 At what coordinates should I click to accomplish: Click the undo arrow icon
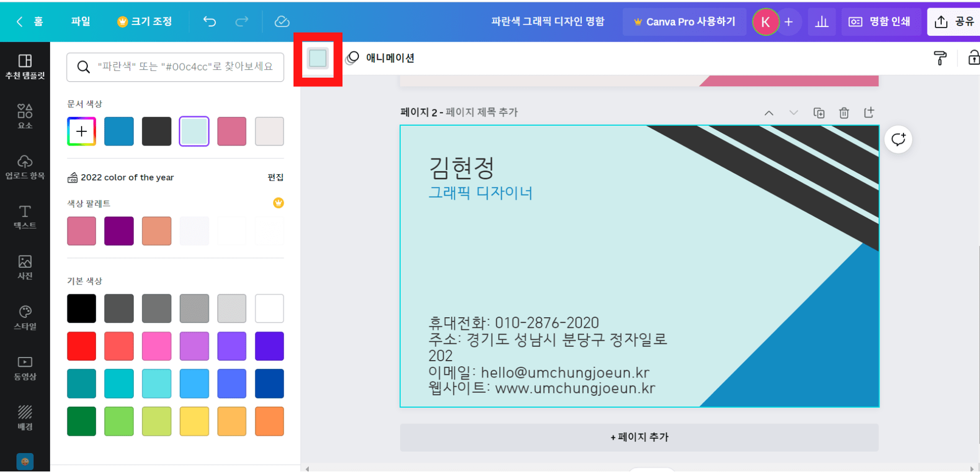pyautogui.click(x=209, y=21)
